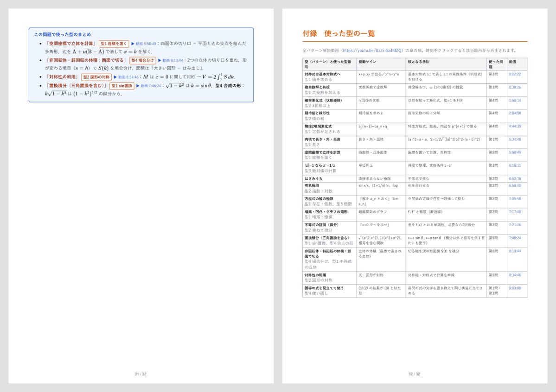The width and height of the screenshot is (556, 392).
Task: Open the '動画 8:13:44' link in the summary box
Action: 171,61
